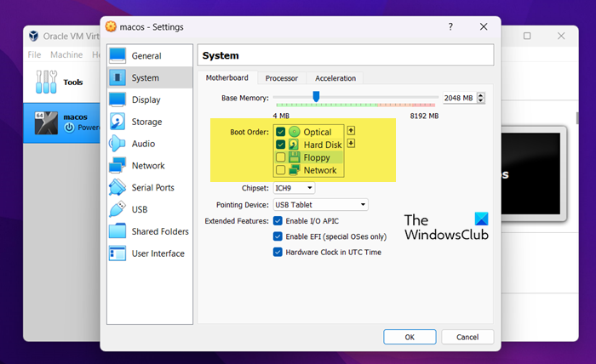Toggle Enable I/O APIC checkbox
This screenshot has width=596, height=364.
pos(278,221)
